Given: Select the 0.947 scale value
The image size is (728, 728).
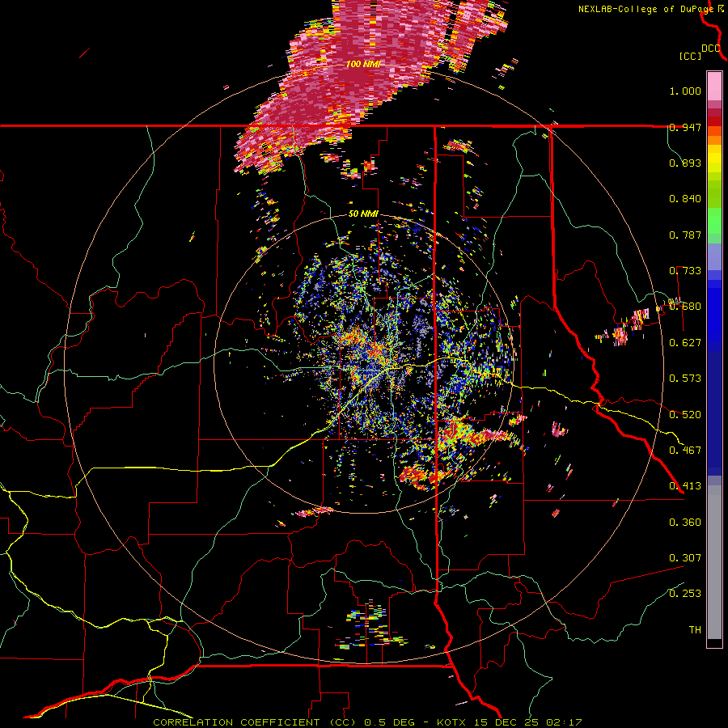Looking at the screenshot, I should tap(685, 127).
